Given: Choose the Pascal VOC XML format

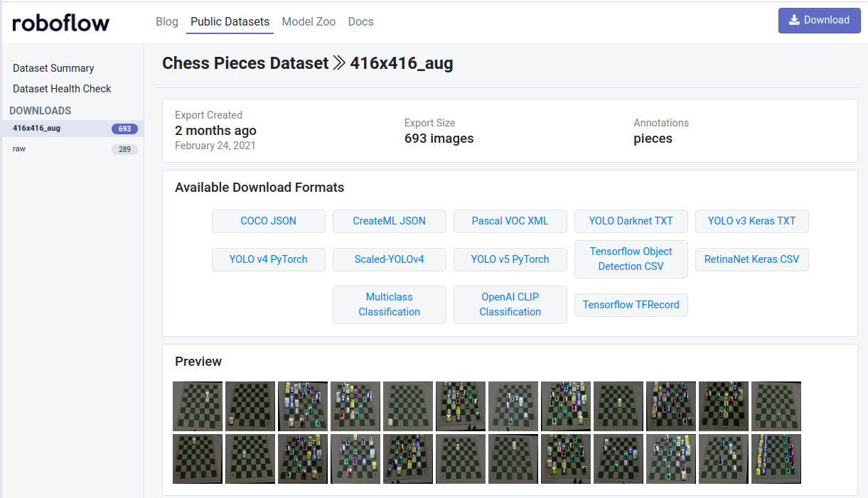Looking at the screenshot, I should (510, 221).
